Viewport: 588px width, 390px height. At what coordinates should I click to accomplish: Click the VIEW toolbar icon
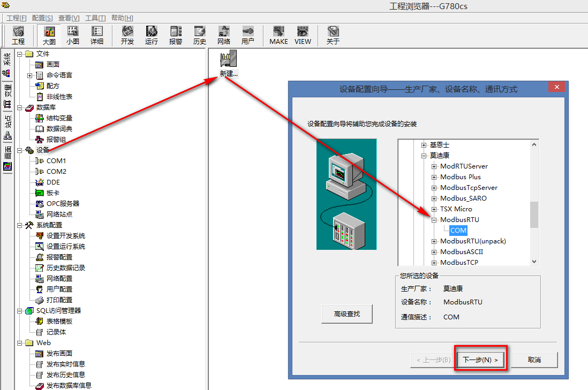click(303, 35)
